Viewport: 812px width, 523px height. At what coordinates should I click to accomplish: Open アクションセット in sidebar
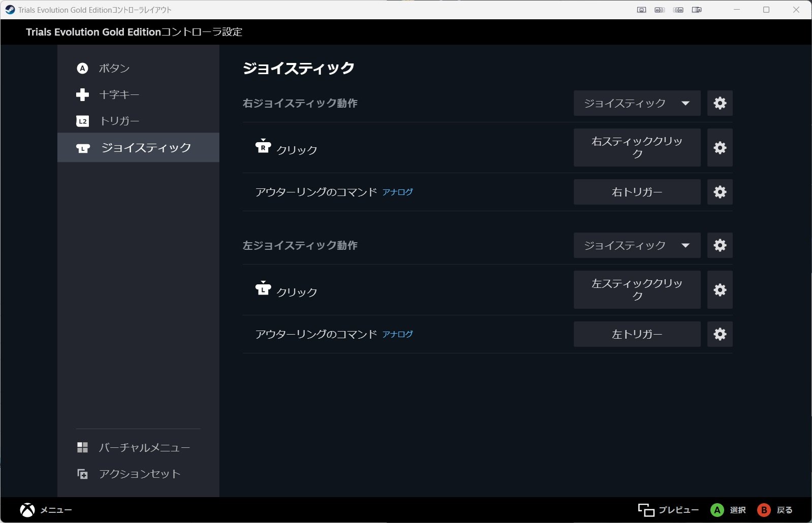click(x=138, y=474)
